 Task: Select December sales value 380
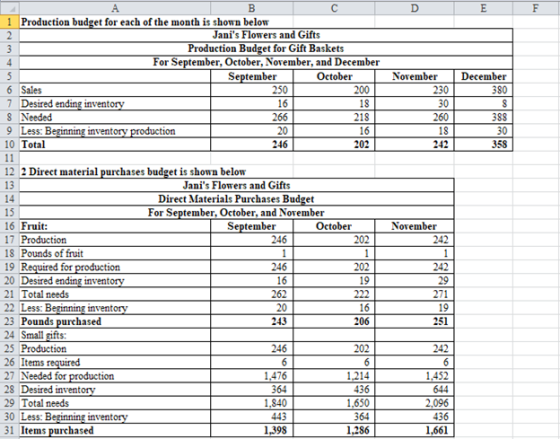click(483, 90)
